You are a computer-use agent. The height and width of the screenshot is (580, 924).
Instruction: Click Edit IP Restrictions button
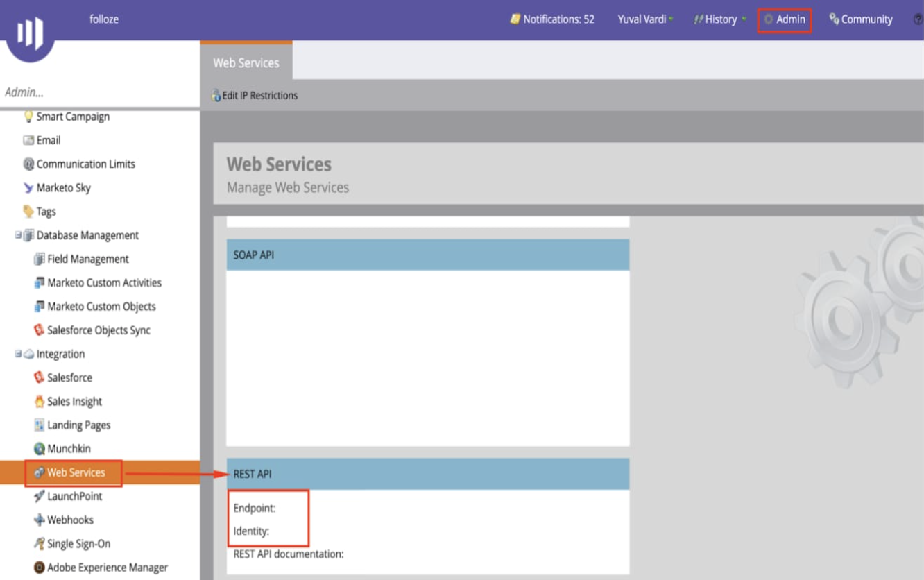(x=255, y=96)
